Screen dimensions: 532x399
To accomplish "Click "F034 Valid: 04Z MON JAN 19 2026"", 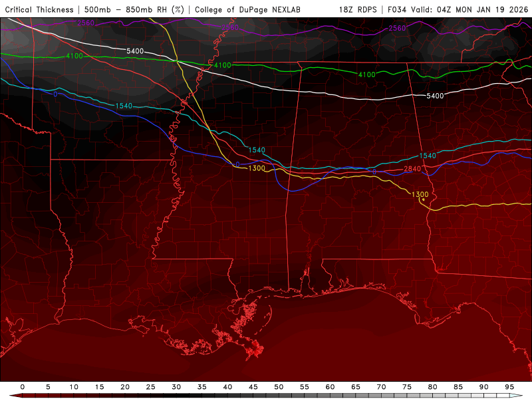I will point(458,10).
